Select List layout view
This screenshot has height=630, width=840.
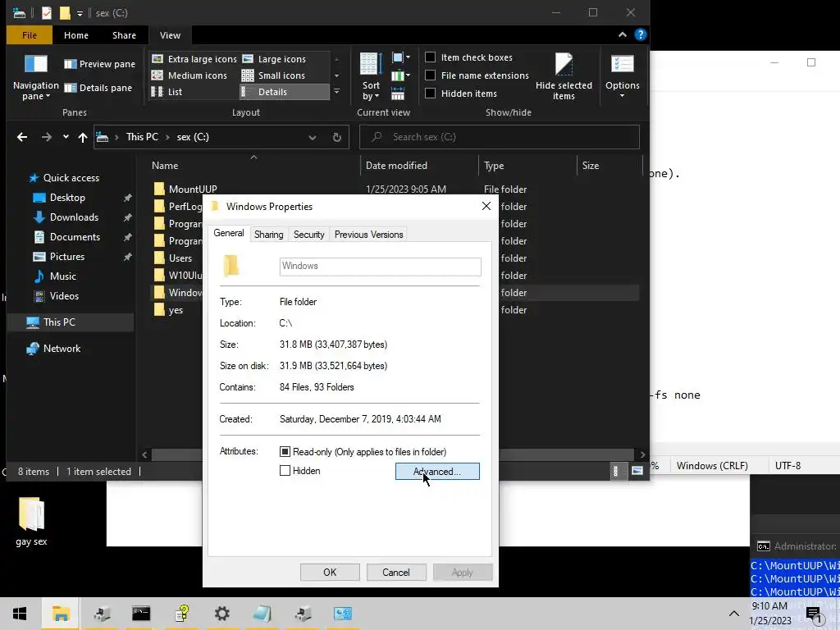[167, 92]
